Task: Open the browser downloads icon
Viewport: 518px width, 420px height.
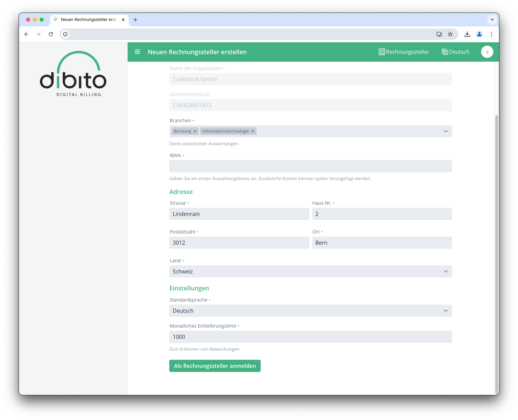Action: pyautogui.click(x=467, y=34)
